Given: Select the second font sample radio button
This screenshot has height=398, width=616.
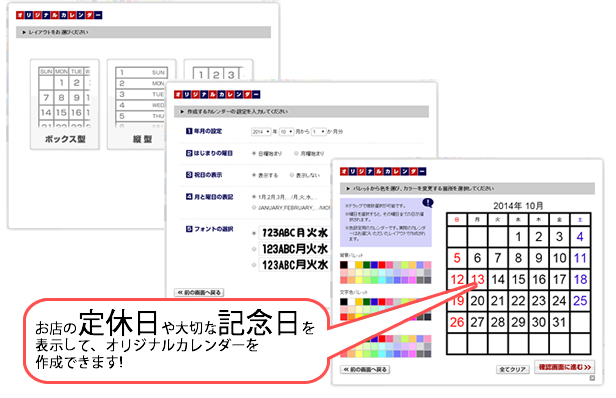Looking at the screenshot, I should pyautogui.click(x=254, y=249).
